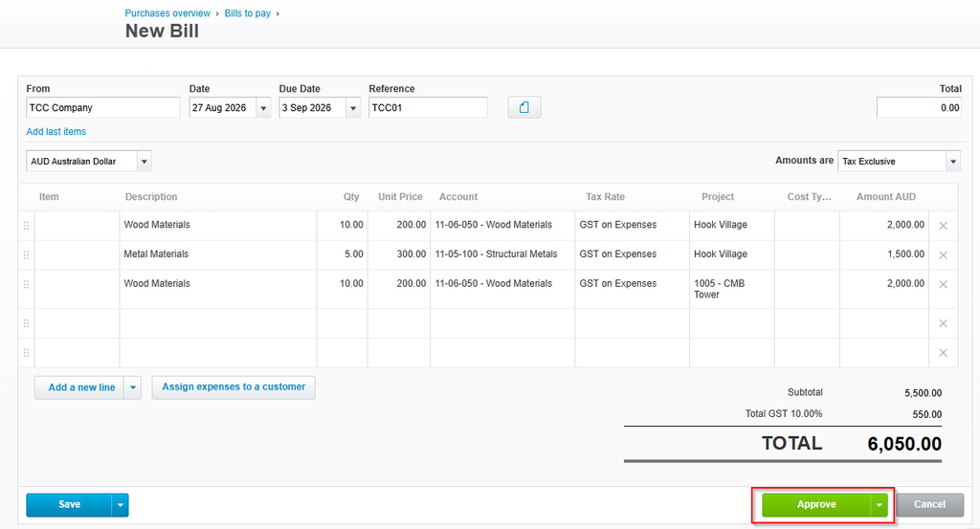The height and width of the screenshot is (529, 980).
Task: Open the Date picker dropdown arrow
Action: (263, 108)
